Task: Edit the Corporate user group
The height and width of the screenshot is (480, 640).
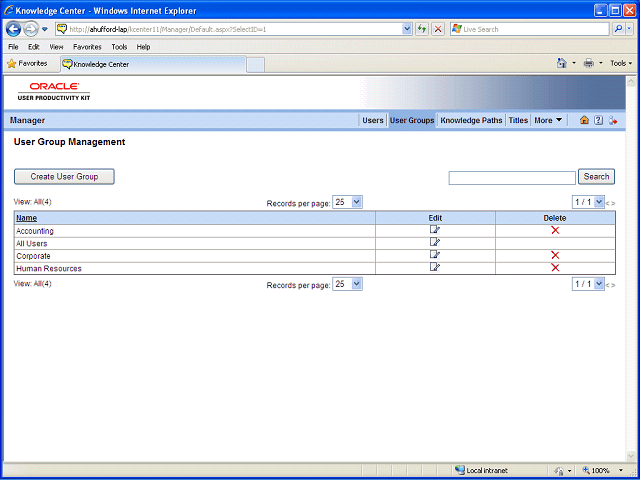Action: tap(435, 255)
